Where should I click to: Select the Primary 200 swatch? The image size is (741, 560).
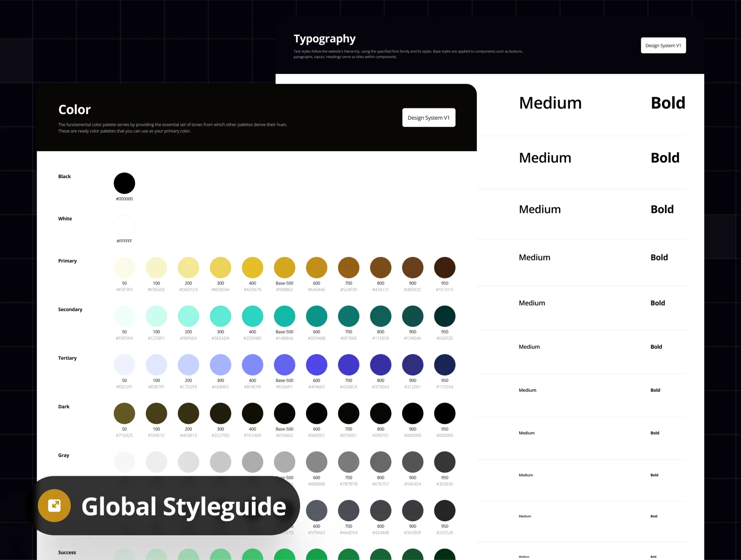[189, 268]
